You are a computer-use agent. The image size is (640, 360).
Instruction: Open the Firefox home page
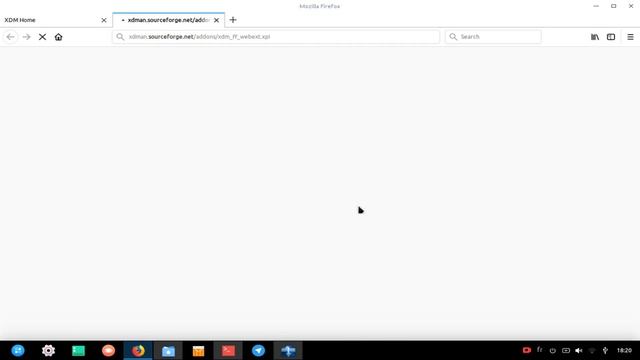(58, 37)
